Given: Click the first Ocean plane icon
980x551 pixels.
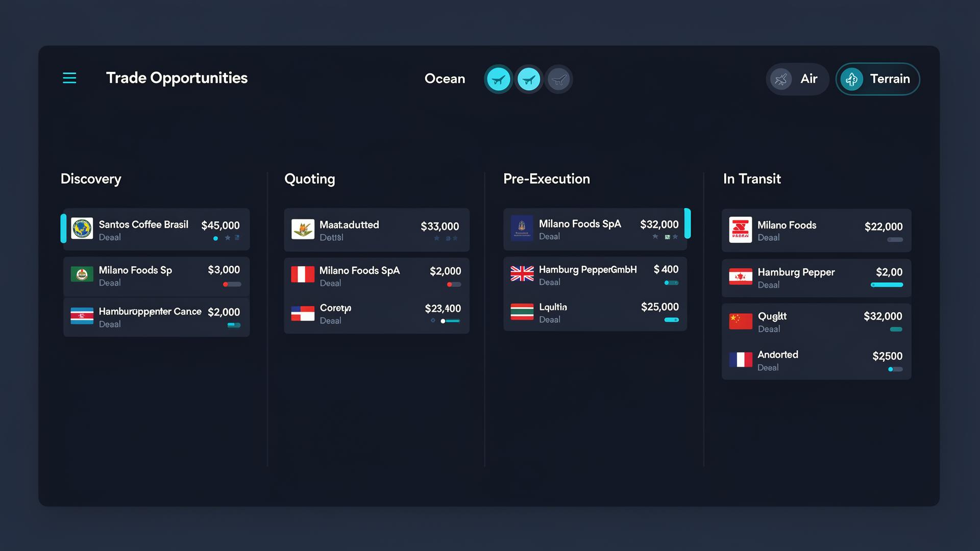Looking at the screenshot, I should point(498,80).
